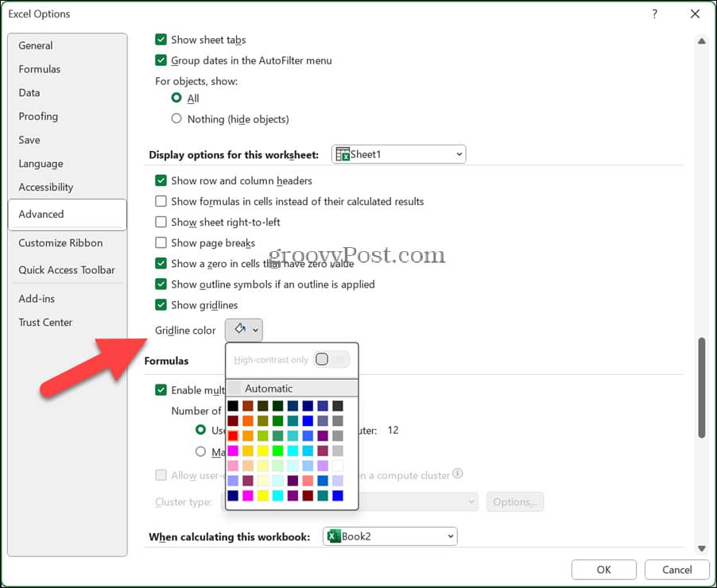Confirm with the OK button
This screenshot has width=717, height=588.
(603, 570)
